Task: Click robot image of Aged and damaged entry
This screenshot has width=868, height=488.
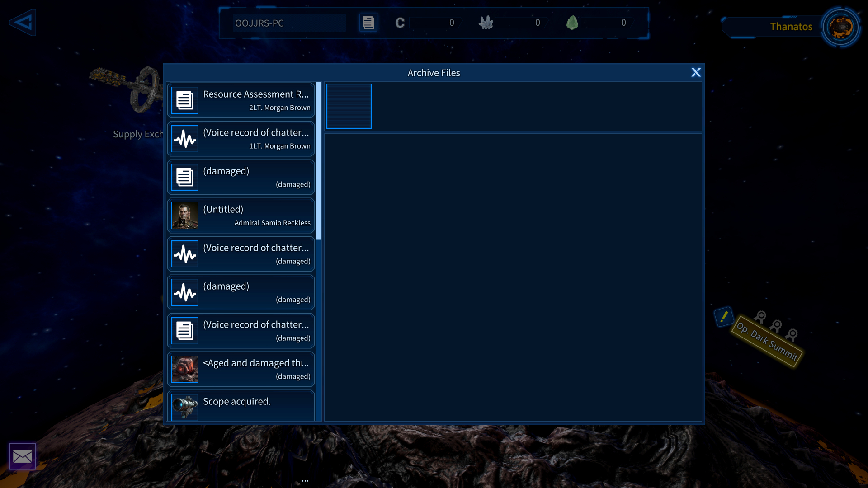Action: [x=185, y=369]
